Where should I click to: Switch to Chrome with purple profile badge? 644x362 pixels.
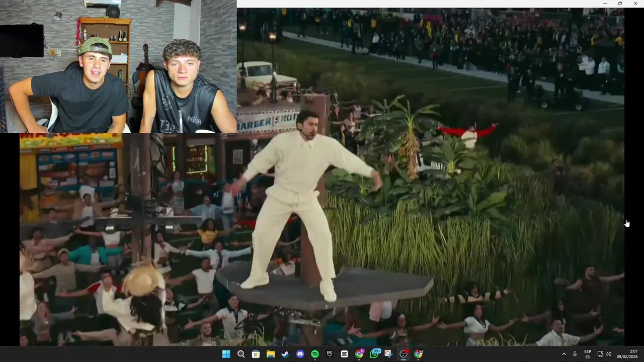point(359,354)
